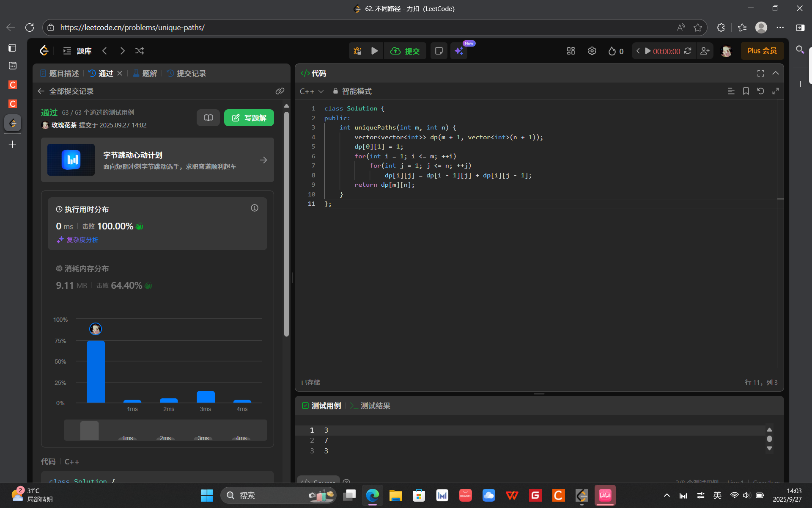Open the notes icon beside submit
This screenshot has height=508, width=812.
[x=439, y=51]
